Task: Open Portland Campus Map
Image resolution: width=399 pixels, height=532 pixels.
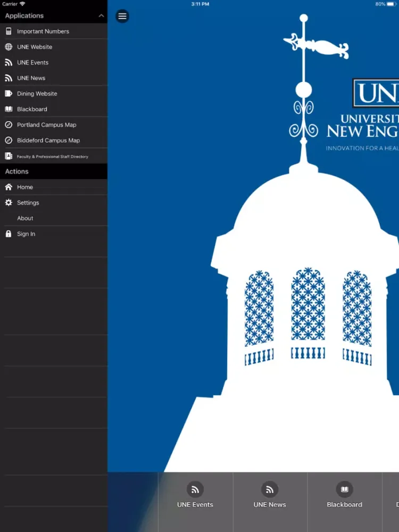Action: click(x=54, y=125)
